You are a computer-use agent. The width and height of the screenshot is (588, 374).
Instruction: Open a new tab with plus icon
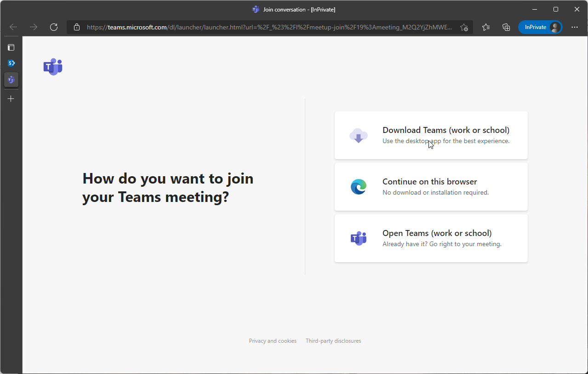pyautogui.click(x=11, y=98)
